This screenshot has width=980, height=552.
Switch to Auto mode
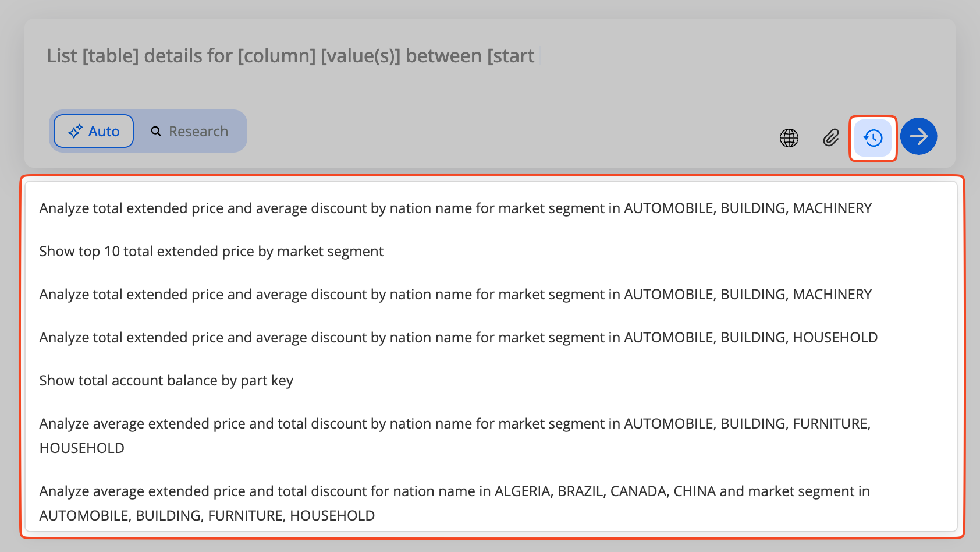(94, 132)
